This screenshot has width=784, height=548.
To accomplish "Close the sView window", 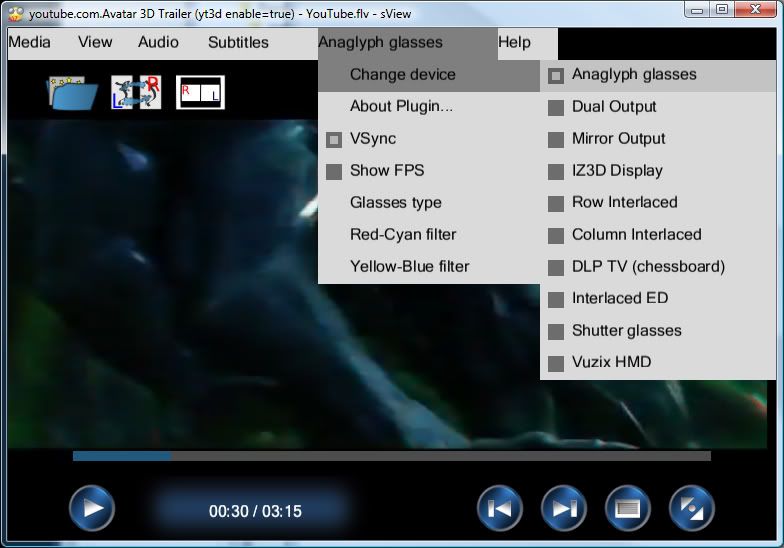I will [755, 10].
